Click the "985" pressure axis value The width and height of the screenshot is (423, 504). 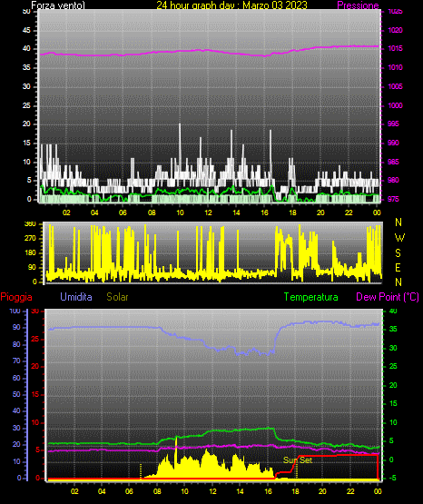click(393, 162)
